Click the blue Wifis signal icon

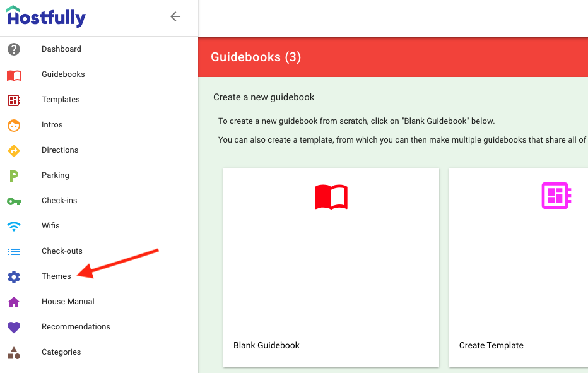pyautogui.click(x=14, y=226)
